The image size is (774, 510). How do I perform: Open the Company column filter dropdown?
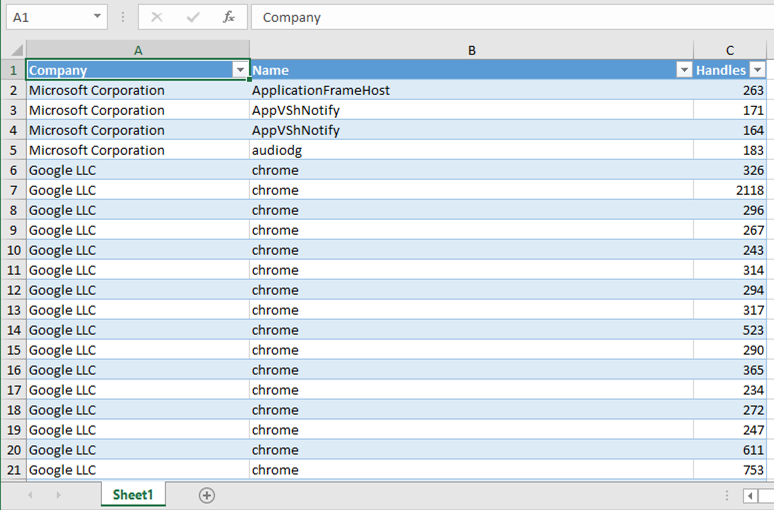[240, 70]
